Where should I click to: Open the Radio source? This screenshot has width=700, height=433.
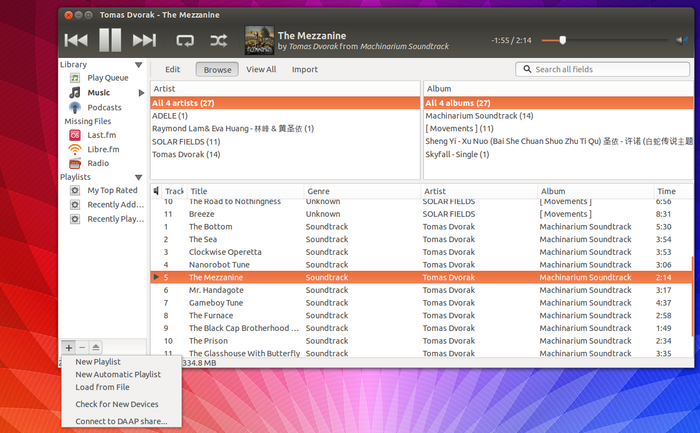click(x=98, y=163)
